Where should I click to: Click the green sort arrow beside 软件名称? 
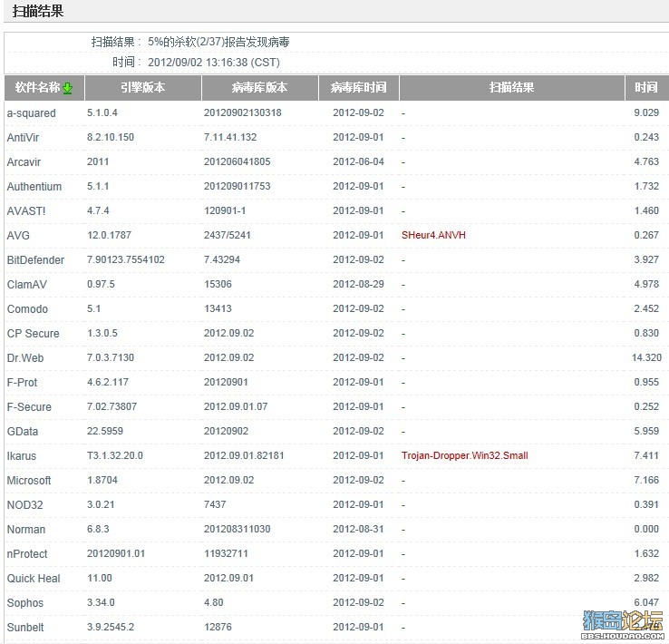67,88
